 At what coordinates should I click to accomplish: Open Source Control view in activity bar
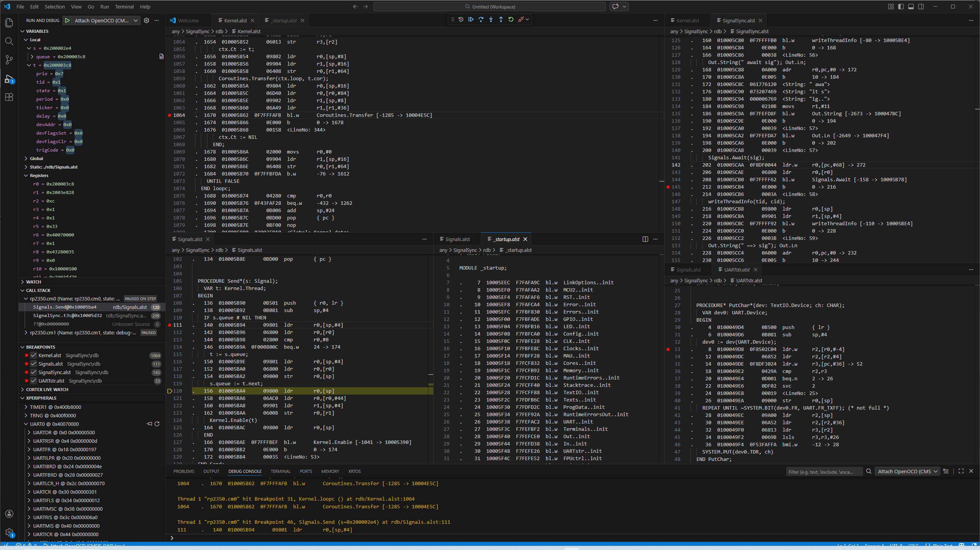pyautogui.click(x=9, y=60)
